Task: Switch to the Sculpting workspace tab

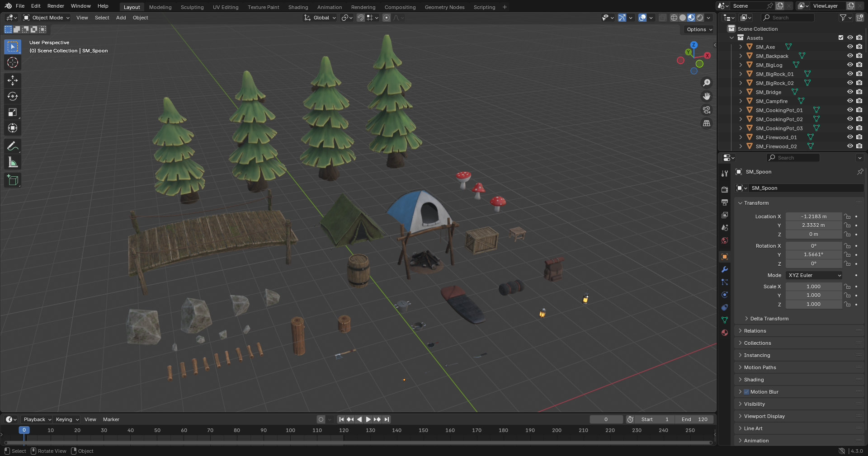Action: 192,7
